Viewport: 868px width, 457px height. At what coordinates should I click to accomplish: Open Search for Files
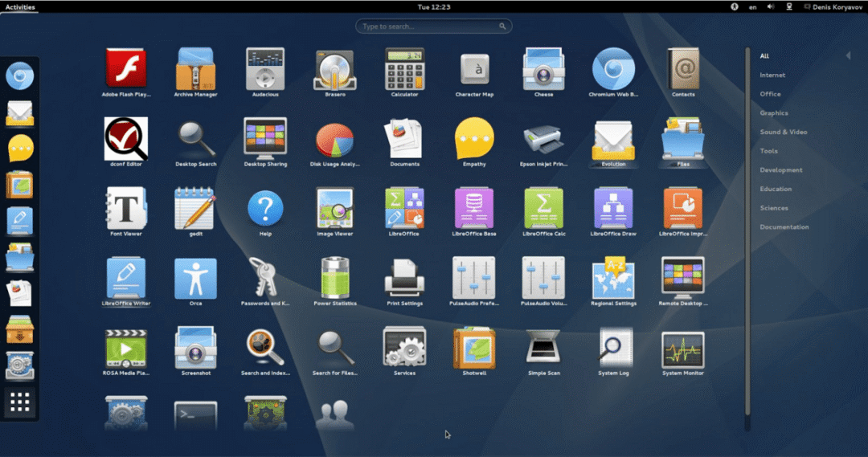coord(335,351)
